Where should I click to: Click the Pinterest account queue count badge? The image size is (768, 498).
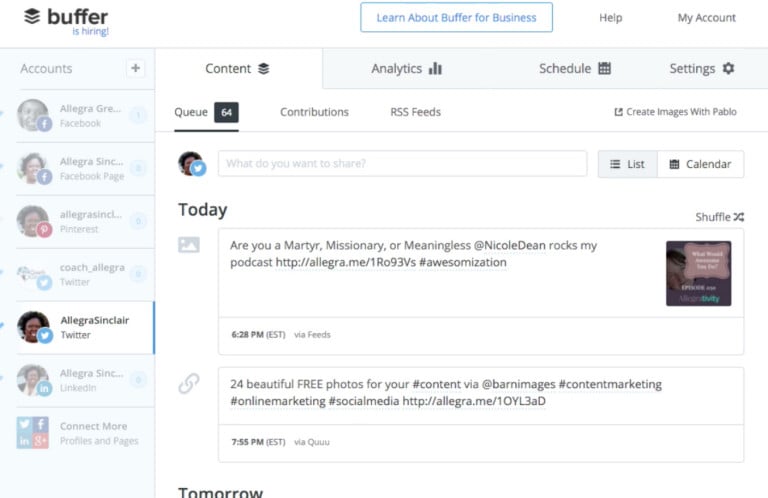click(x=138, y=221)
